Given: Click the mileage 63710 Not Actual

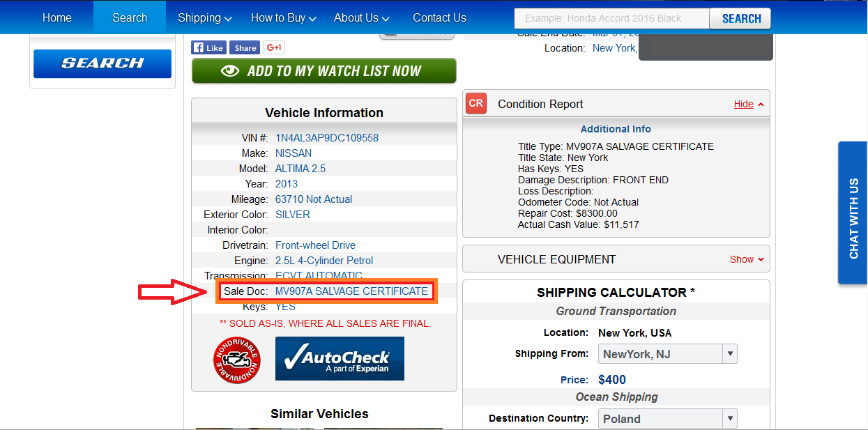Looking at the screenshot, I should tap(314, 199).
